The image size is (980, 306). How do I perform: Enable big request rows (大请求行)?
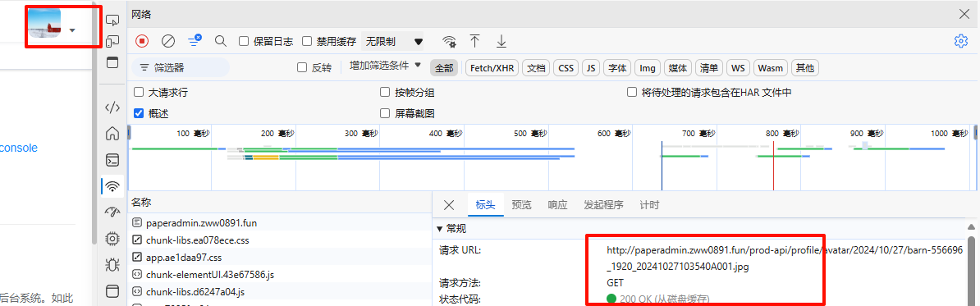click(x=139, y=93)
